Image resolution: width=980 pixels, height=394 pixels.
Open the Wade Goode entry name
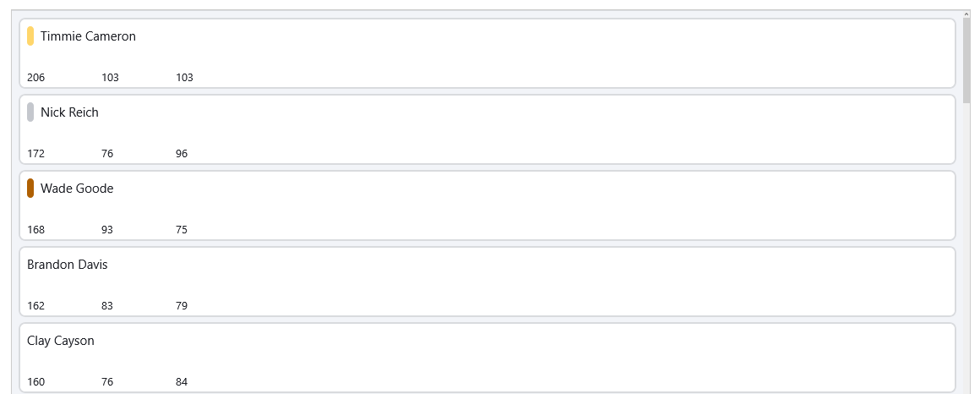tap(77, 189)
